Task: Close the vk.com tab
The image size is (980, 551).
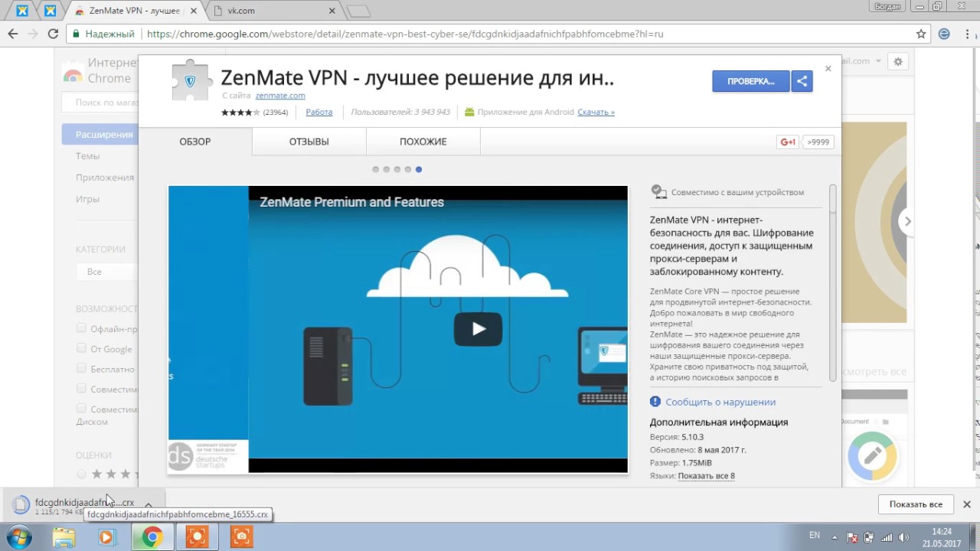Action: click(x=332, y=11)
